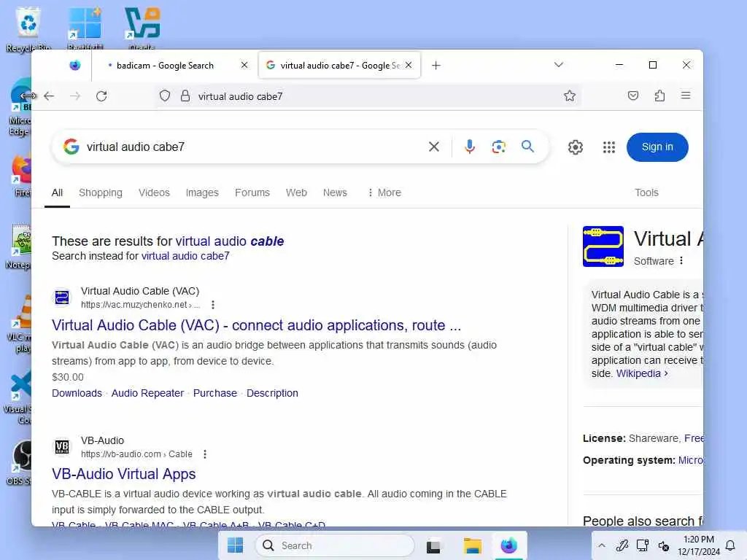This screenshot has width=747, height=560.
Task: Switch to the Images tab
Action: (x=202, y=192)
